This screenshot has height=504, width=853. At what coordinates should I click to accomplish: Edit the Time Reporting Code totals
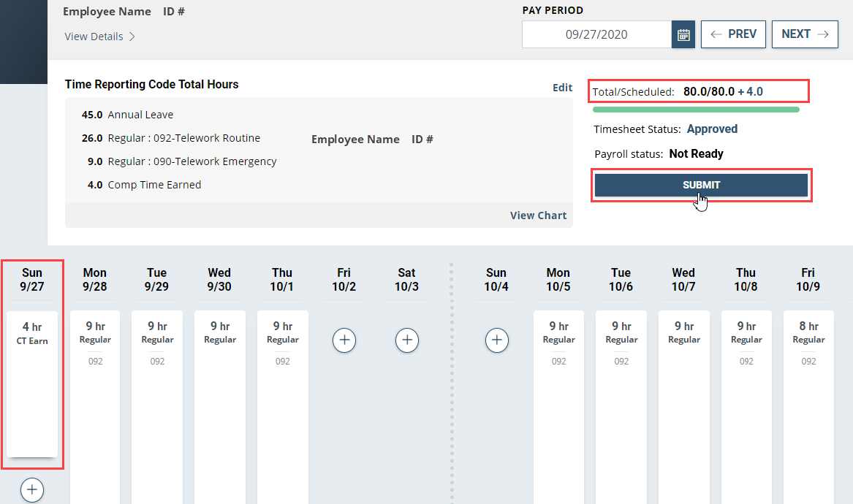(562, 87)
